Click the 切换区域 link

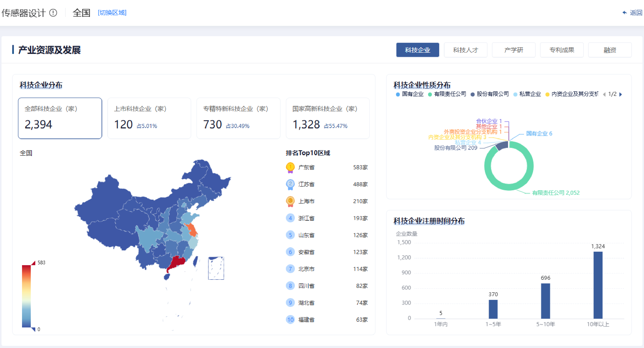[112, 13]
